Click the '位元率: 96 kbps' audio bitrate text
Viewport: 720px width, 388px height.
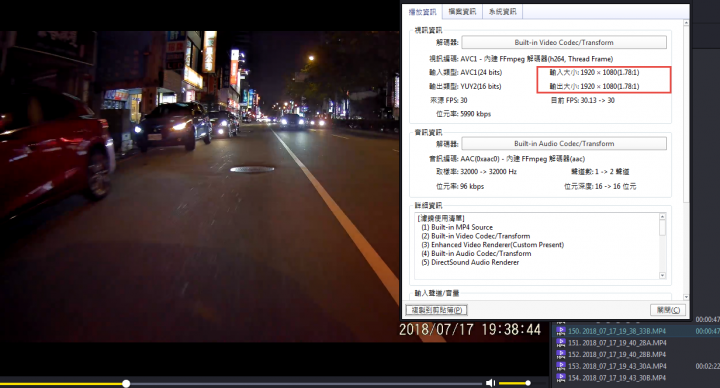(x=460, y=186)
